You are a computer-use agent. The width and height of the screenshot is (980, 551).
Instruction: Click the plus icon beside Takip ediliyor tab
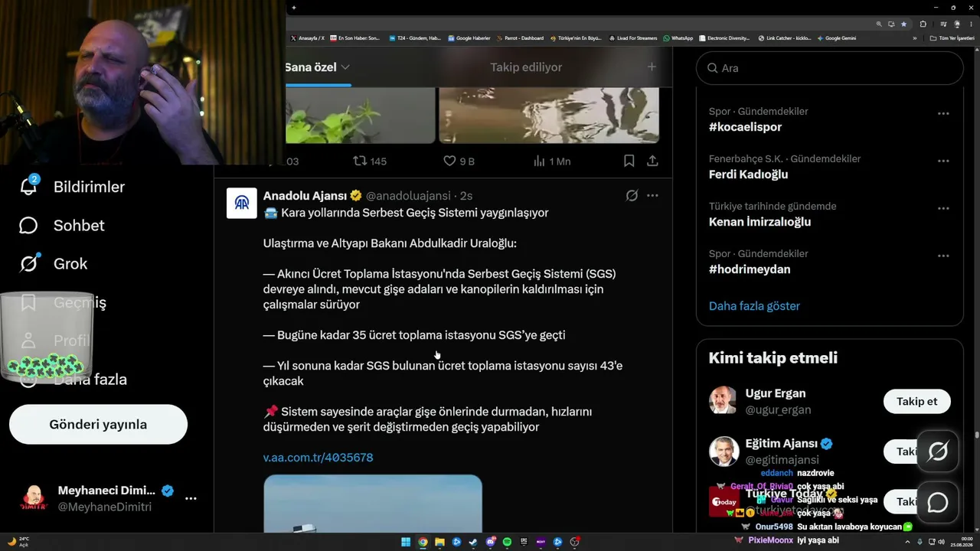[x=652, y=67]
